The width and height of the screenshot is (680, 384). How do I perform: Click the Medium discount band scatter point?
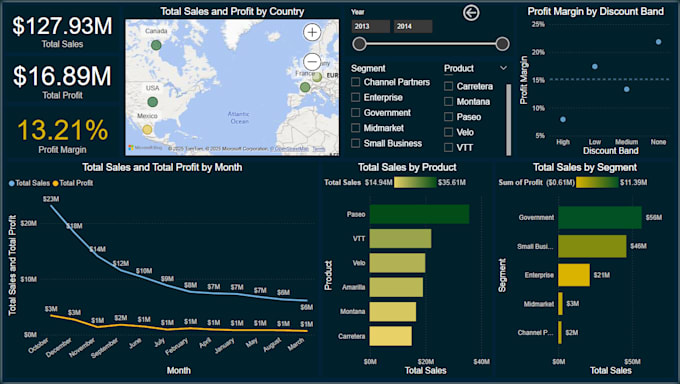tap(627, 89)
